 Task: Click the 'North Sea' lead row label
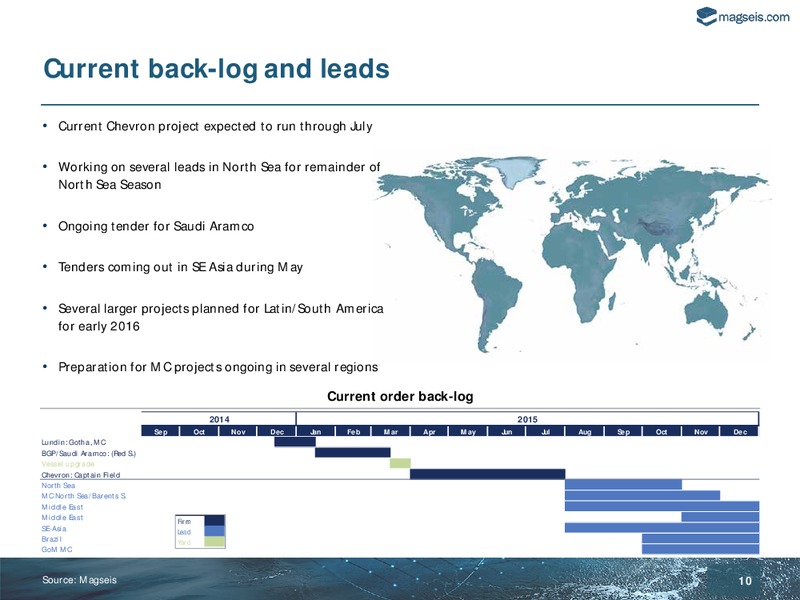click(x=58, y=485)
